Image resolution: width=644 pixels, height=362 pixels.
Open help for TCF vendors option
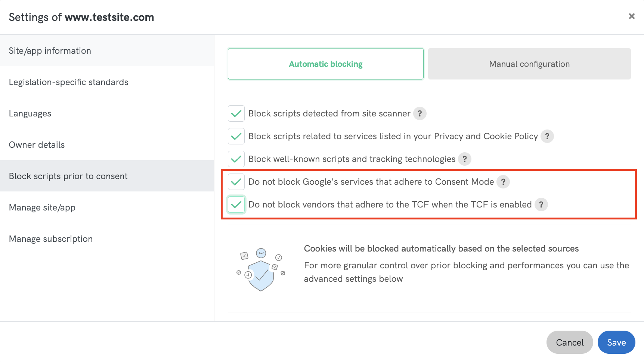tap(541, 205)
